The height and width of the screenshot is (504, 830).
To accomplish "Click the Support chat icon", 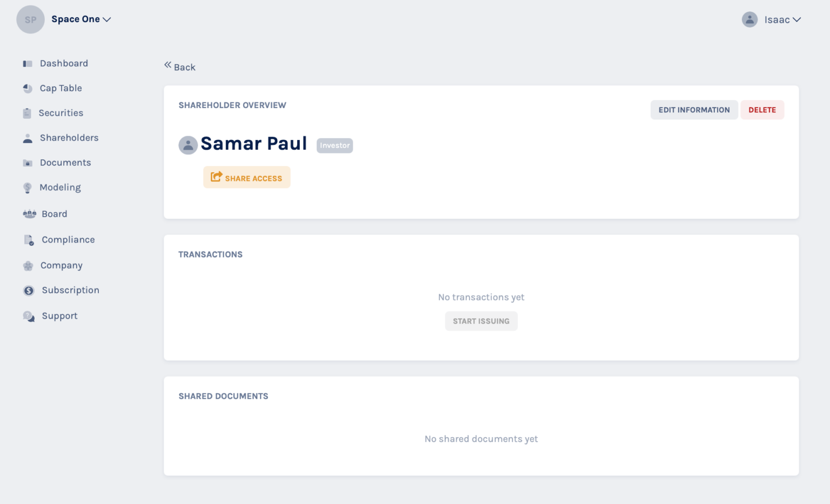I will click(29, 317).
